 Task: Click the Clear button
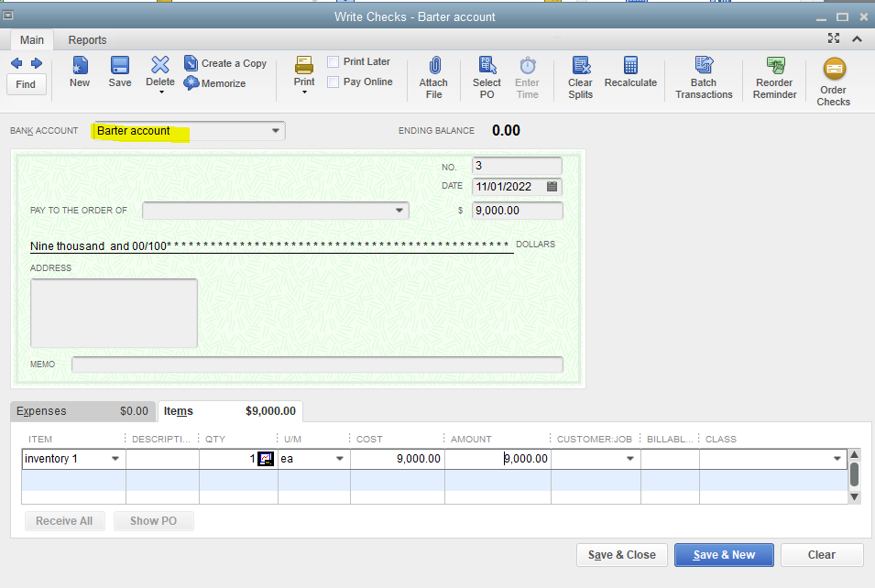(x=822, y=555)
